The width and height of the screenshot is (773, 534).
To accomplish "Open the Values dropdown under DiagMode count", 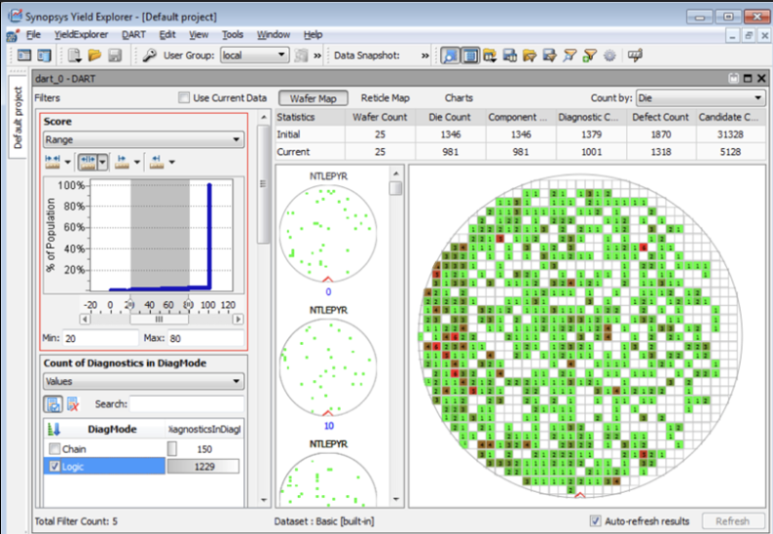I will [x=143, y=381].
